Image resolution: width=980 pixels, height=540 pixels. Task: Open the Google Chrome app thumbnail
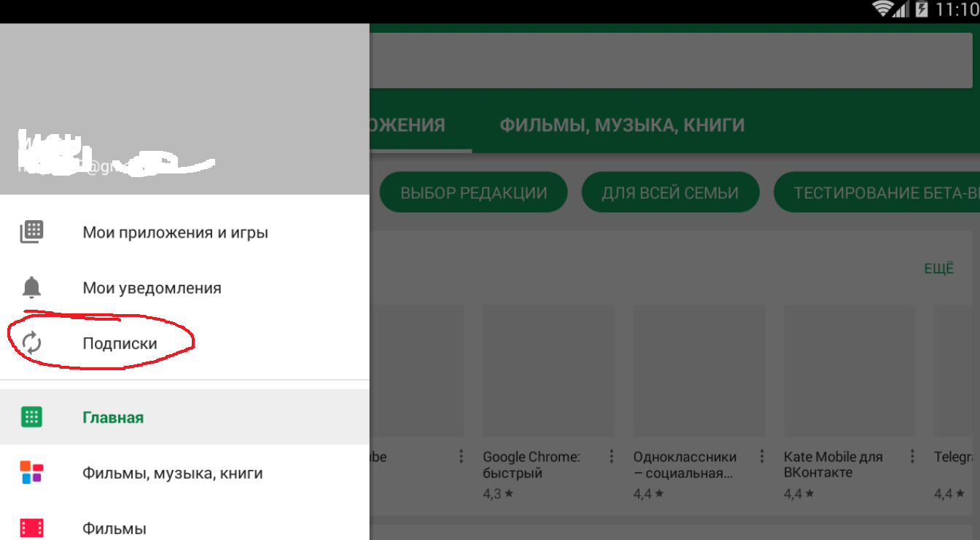(548, 370)
